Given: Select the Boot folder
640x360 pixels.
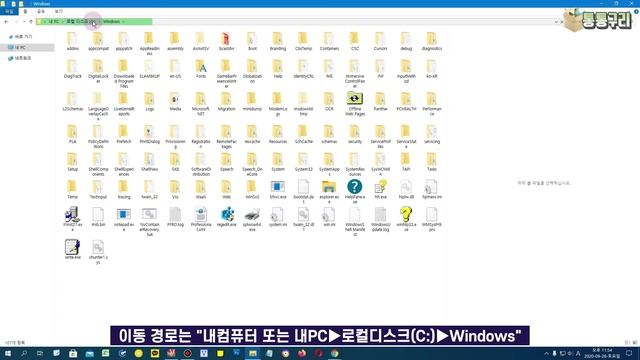Looking at the screenshot, I should coord(252,41).
